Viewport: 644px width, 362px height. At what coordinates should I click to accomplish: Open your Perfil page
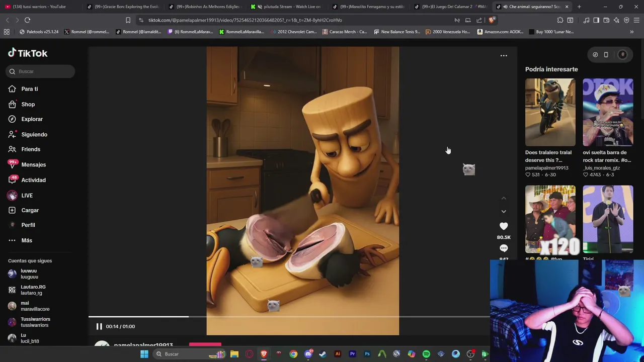22,225
